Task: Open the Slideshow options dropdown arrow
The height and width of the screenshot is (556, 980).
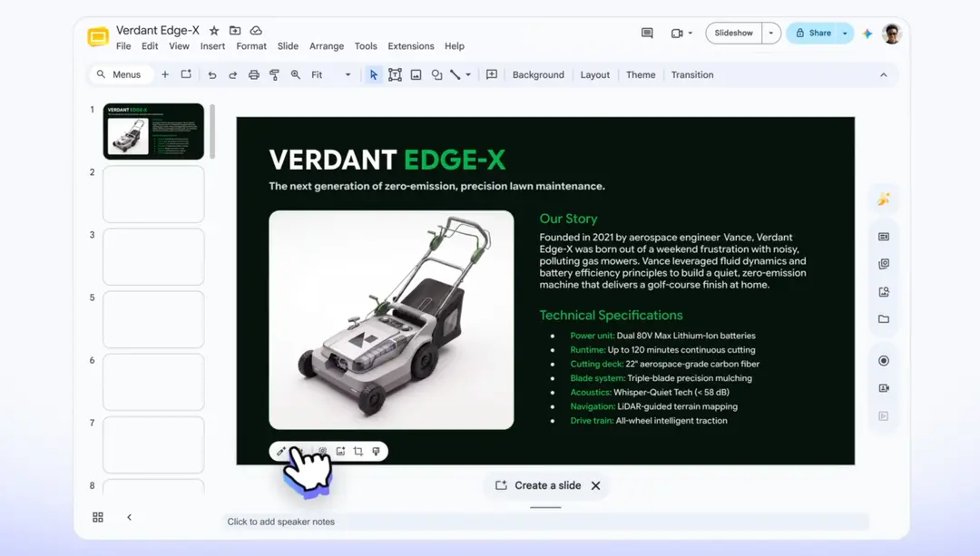Action: [771, 34]
